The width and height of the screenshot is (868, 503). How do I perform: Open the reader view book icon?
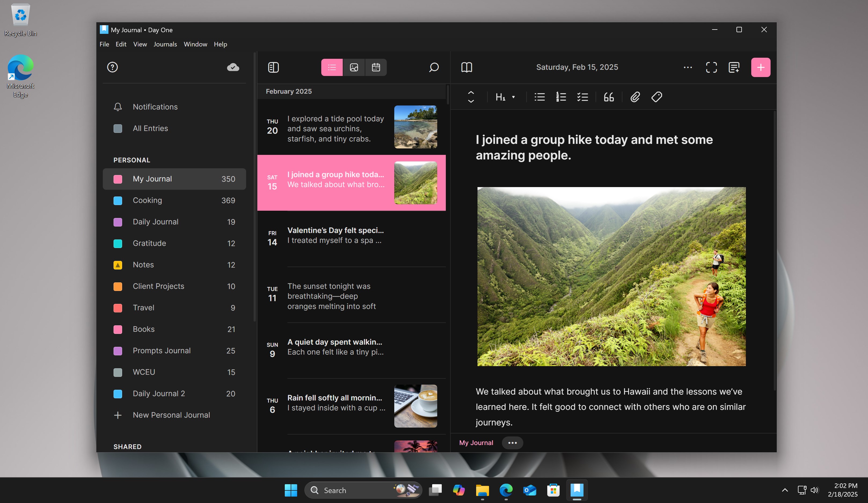tap(467, 67)
